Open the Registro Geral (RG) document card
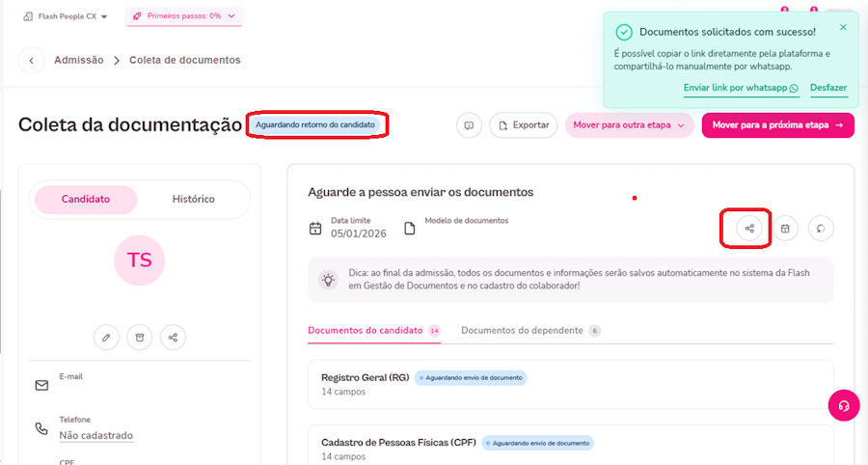 click(x=571, y=385)
